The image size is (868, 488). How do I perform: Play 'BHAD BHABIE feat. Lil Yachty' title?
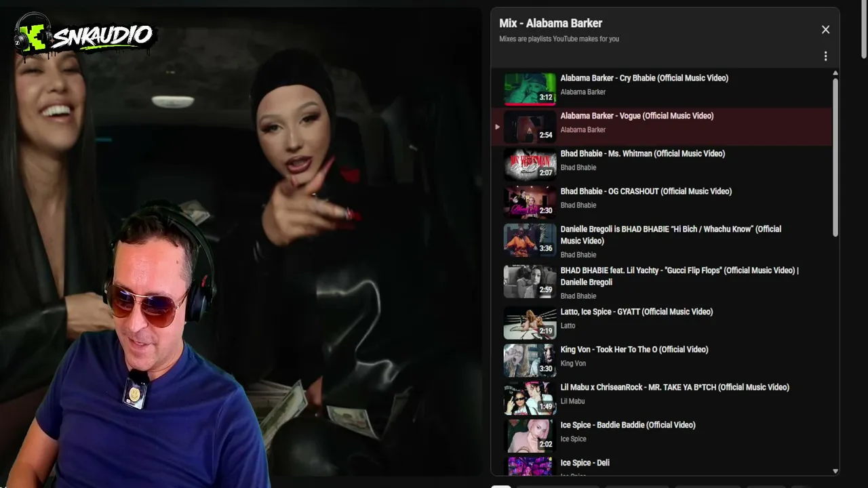tap(679, 276)
